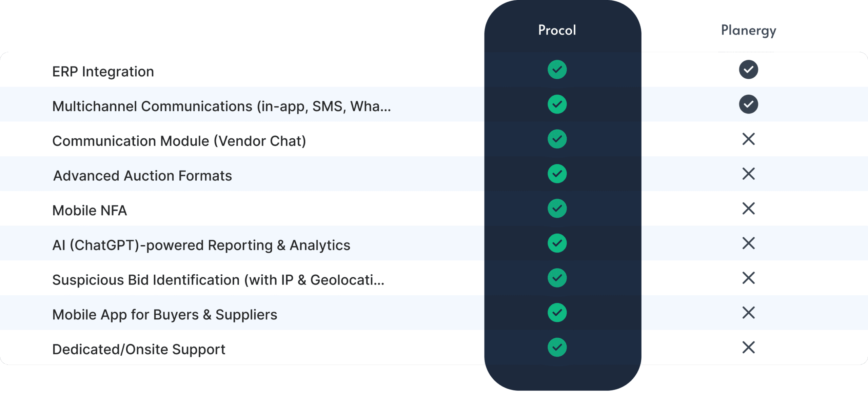The image size is (868, 395).
Task: Click Procol's green check for ERP Integration
Action: click(x=557, y=70)
